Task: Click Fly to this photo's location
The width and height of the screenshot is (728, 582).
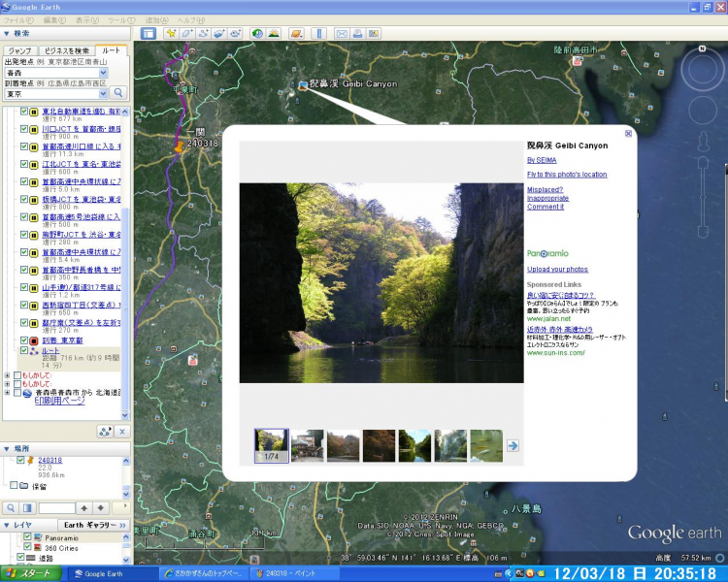Action: click(567, 175)
